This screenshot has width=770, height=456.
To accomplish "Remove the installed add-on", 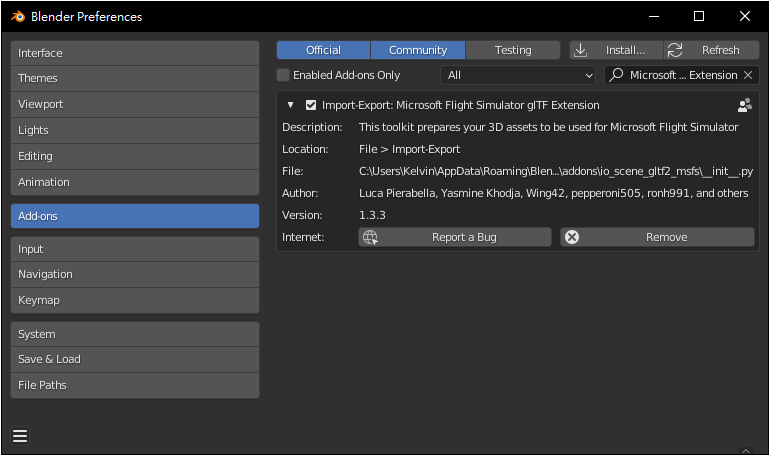I will [658, 238].
